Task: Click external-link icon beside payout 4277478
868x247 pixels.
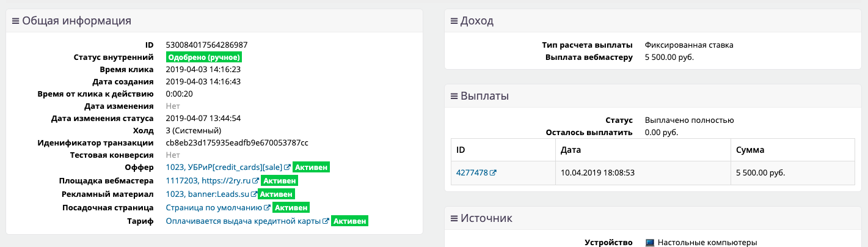Action: pyautogui.click(x=493, y=173)
